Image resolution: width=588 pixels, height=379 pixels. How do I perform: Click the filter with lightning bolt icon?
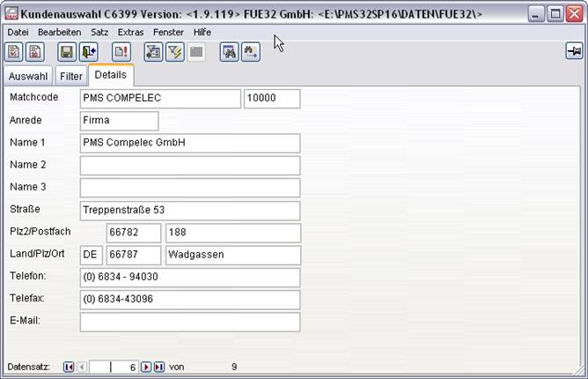pos(174,52)
